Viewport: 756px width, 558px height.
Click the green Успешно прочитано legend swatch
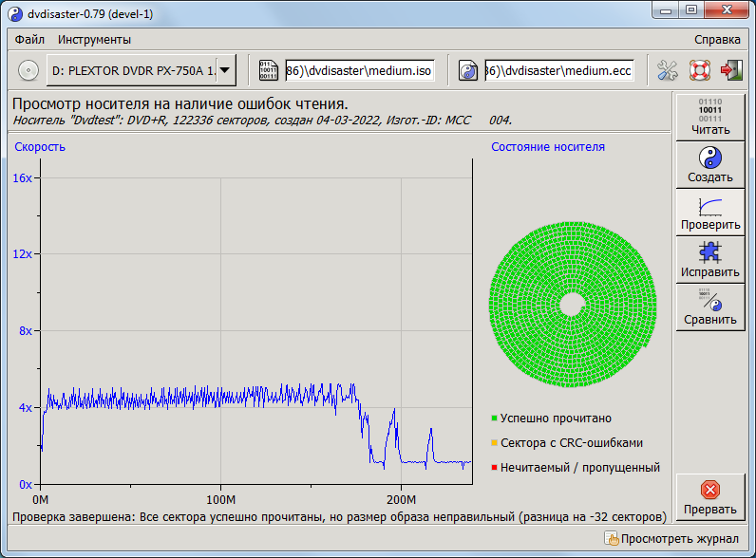[x=495, y=418]
